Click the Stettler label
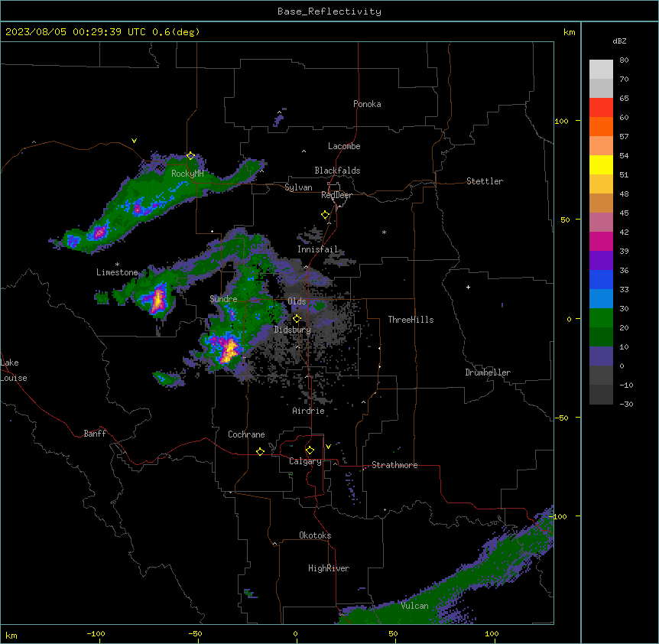This screenshot has width=659, height=644. [485, 181]
